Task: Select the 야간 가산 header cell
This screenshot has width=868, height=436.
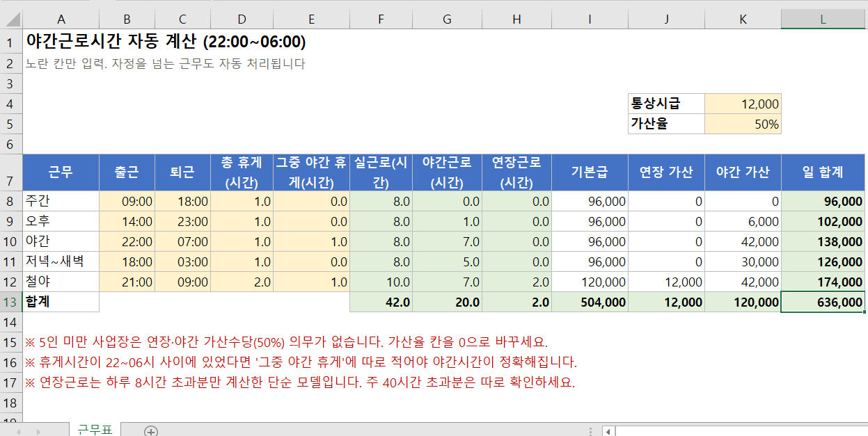Action: [743, 172]
